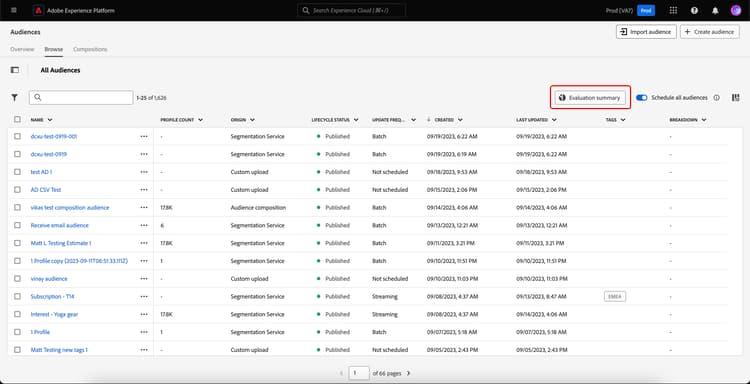Focus the Search Experience Cloud field
This screenshot has height=384, width=750.
point(351,11)
